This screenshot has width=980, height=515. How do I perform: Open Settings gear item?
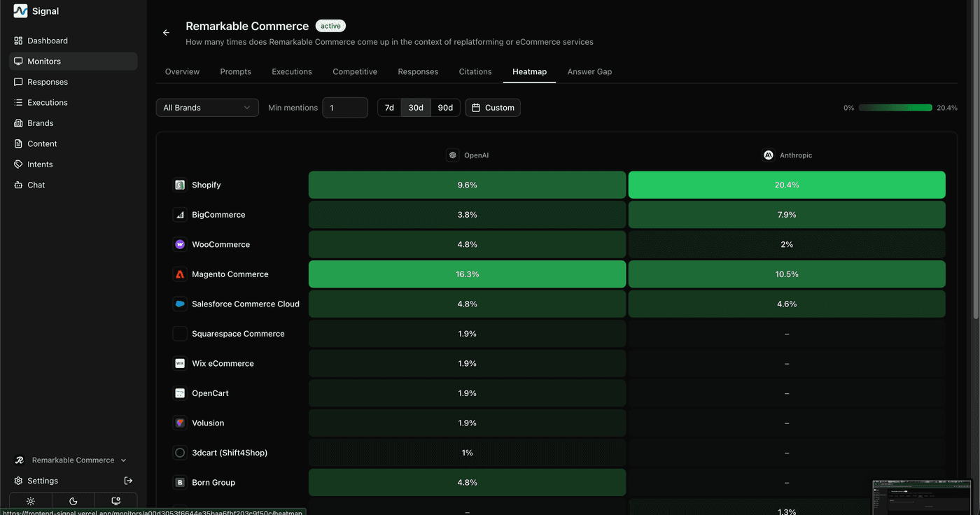(x=36, y=481)
